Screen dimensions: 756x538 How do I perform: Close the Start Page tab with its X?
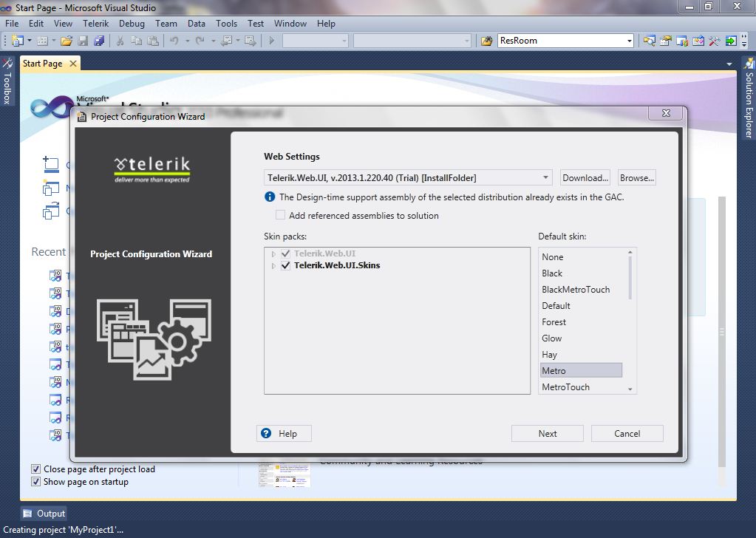73,64
